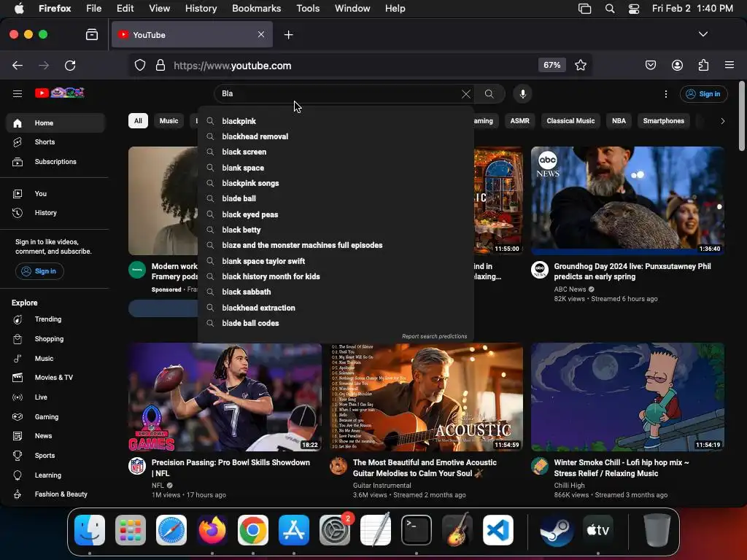This screenshot has height=560, width=747.
Task: Open Acoustic Guitar Melodies video thumbnail
Action: (x=426, y=397)
